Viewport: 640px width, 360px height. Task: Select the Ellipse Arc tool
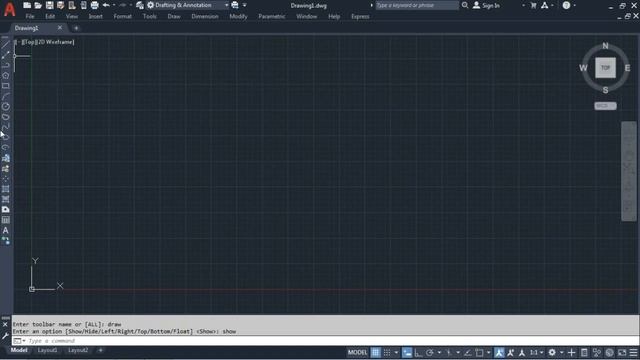click(x=5, y=147)
